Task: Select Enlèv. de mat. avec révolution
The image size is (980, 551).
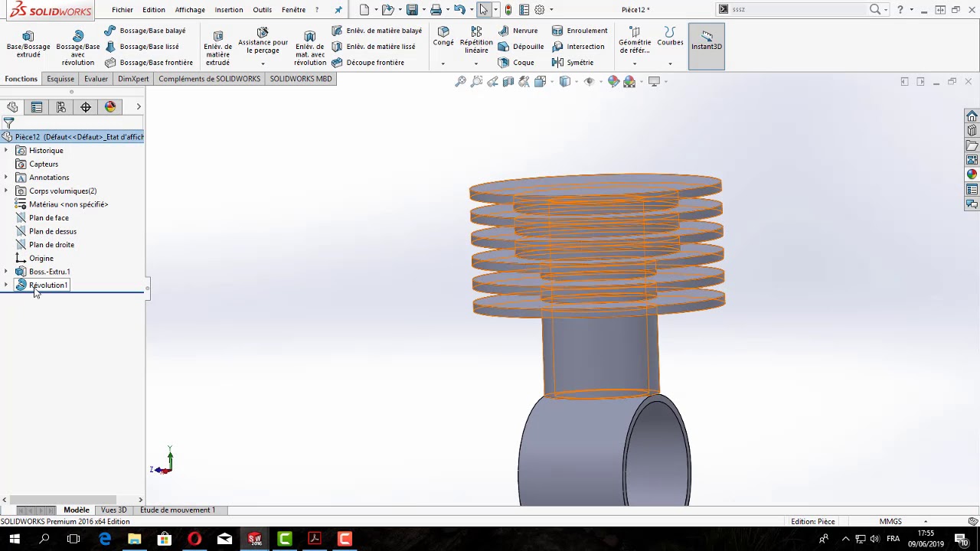Action: (310, 49)
